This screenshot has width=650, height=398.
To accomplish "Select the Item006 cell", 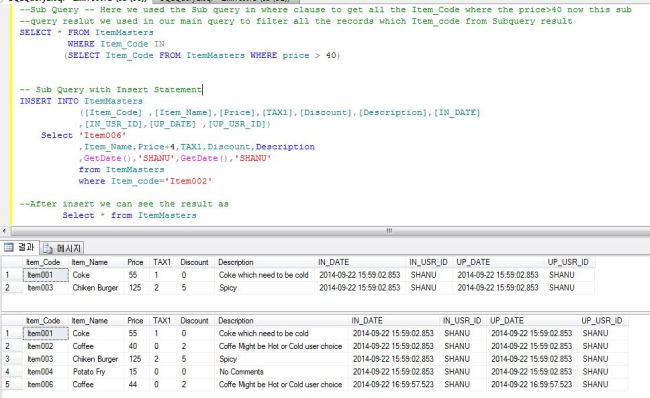I will pyautogui.click(x=45, y=385).
